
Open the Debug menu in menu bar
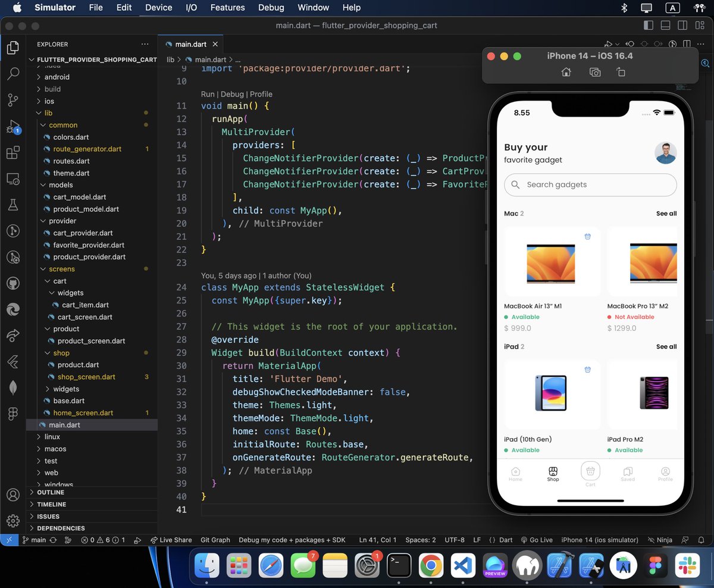(271, 8)
